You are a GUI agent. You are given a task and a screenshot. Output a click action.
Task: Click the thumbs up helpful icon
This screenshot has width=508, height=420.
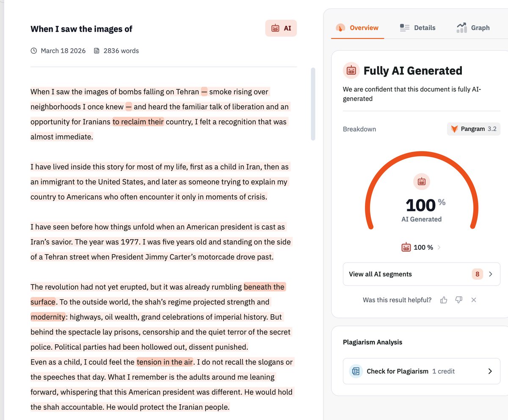[444, 300]
